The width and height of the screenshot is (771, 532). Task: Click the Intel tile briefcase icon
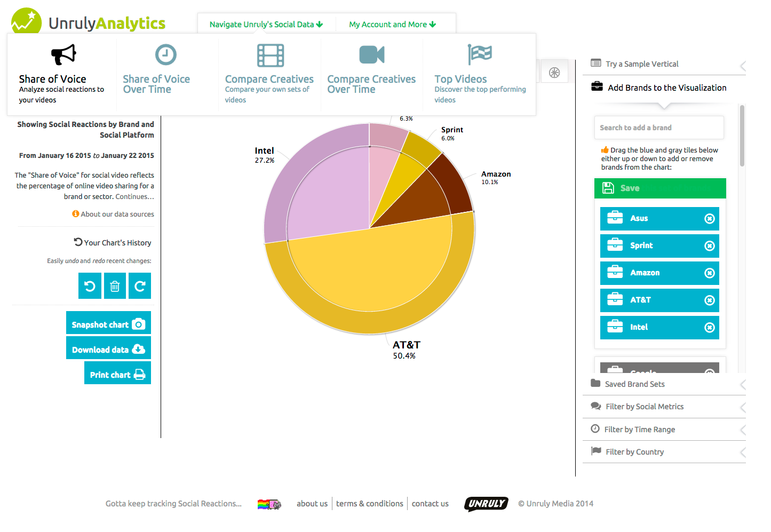(x=615, y=327)
